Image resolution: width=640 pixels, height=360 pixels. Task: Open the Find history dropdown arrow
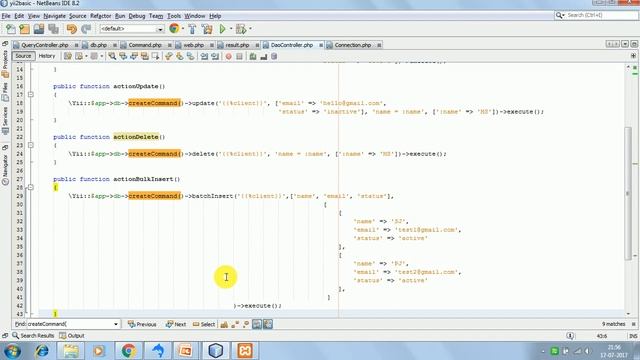tap(116, 324)
